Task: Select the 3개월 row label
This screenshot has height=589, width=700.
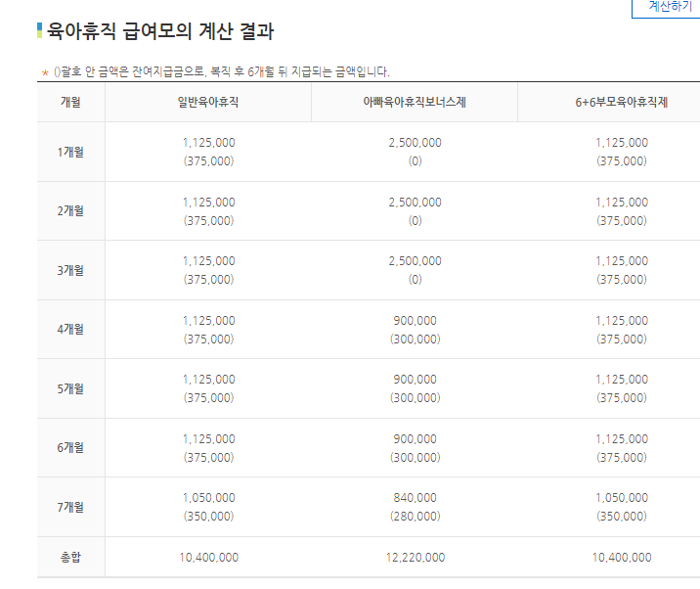Action: pos(70,270)
